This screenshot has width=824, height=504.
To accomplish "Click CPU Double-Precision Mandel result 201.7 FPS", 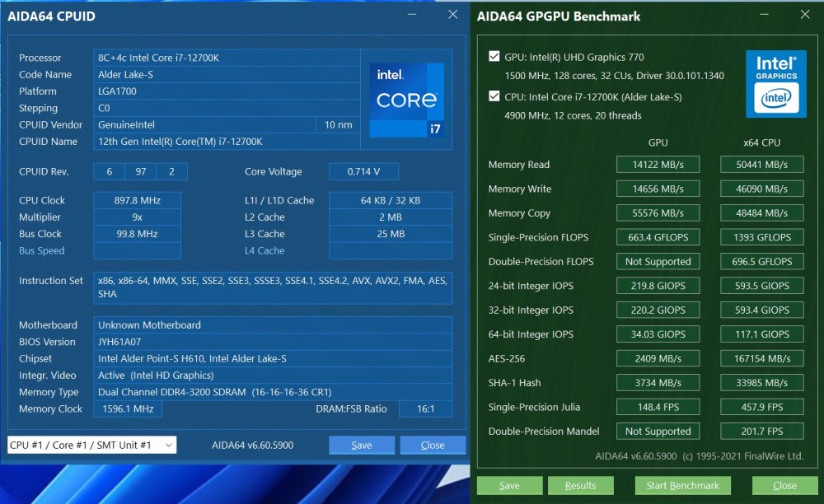I will [762, 431].
